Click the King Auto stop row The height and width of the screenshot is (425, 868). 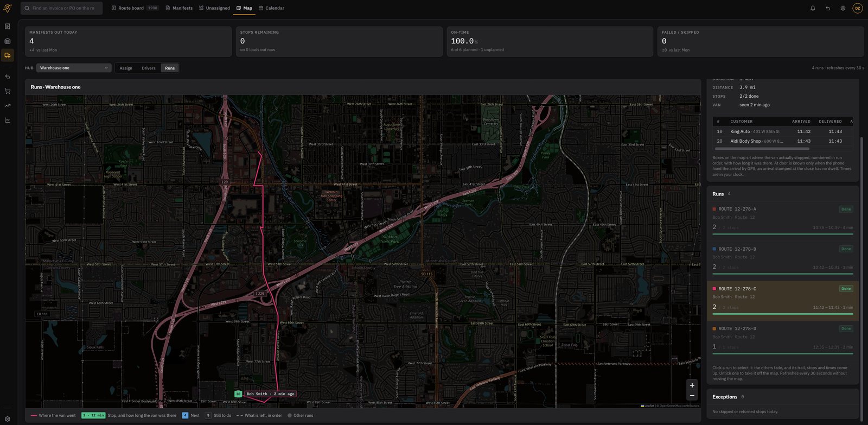click(x=783, y=131)
